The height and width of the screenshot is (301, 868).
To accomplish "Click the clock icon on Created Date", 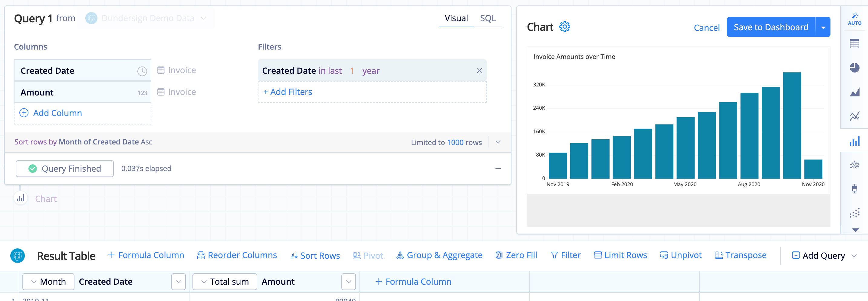I will 142,71.
